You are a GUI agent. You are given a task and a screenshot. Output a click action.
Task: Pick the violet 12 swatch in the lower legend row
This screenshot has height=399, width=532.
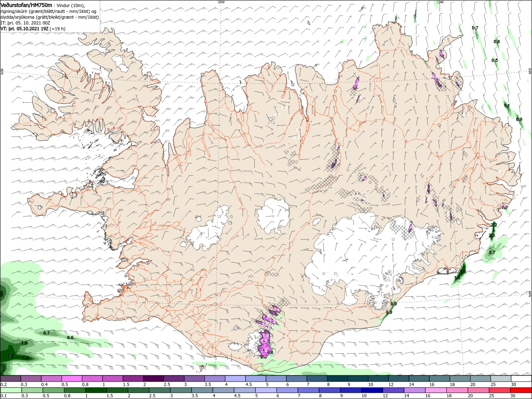(393, 390)
